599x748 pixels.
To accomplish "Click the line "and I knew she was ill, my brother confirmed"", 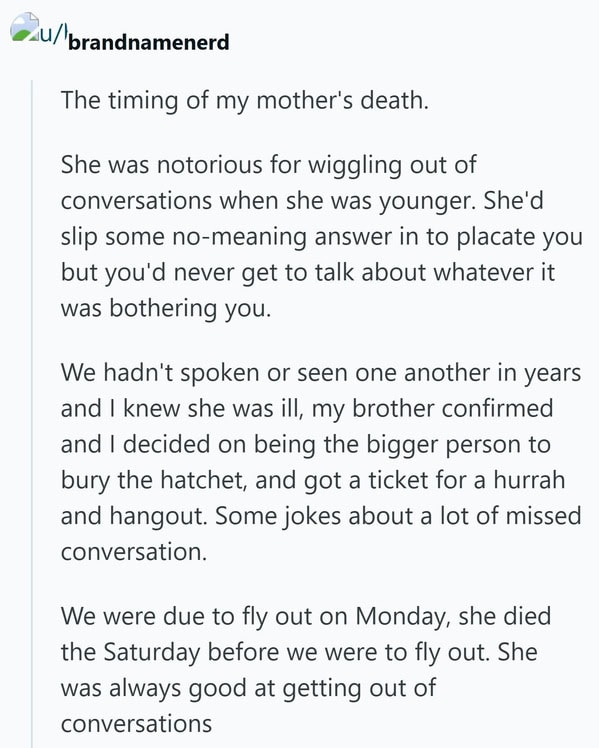I will click(307, 409).
